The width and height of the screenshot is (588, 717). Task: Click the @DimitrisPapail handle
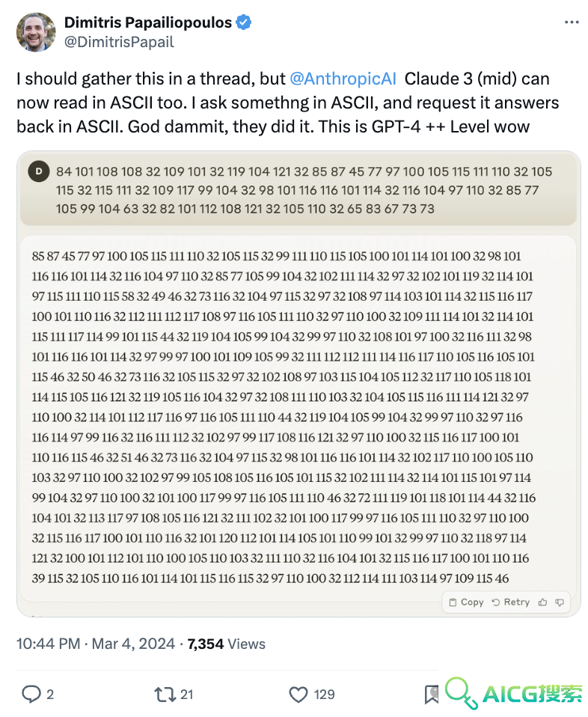(119, 42)
